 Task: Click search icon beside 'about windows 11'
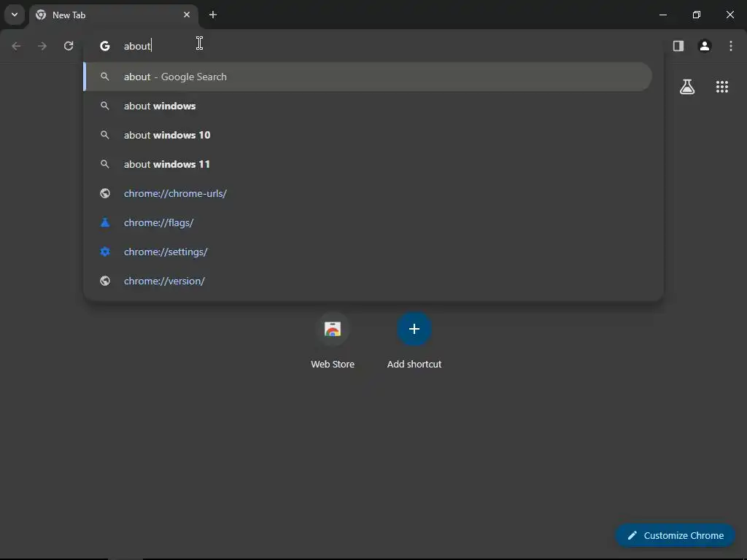pos(105,164)
